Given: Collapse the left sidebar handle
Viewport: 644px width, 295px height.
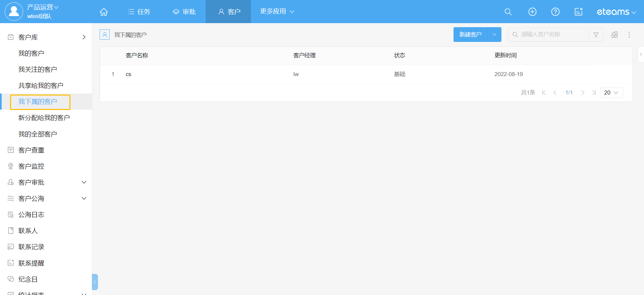Looking at the screenshot, I should (x=95, y=282).
